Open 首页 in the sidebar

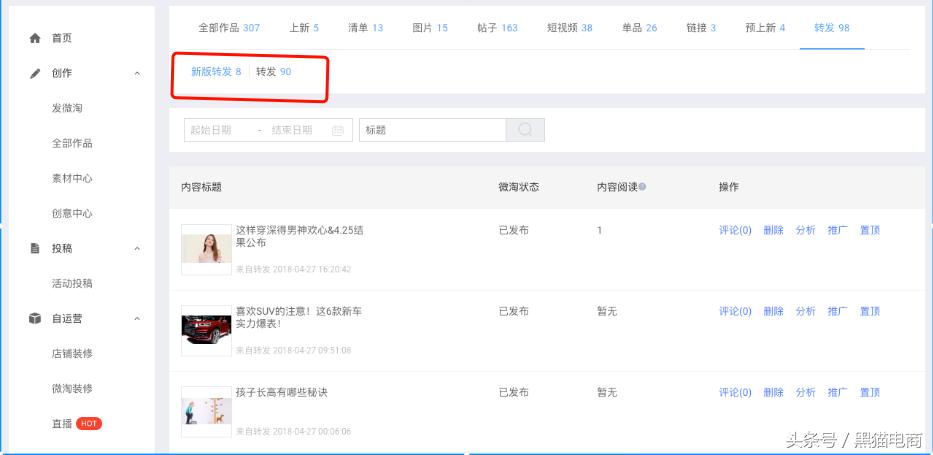pyautogui.click(x=62, y=38)
